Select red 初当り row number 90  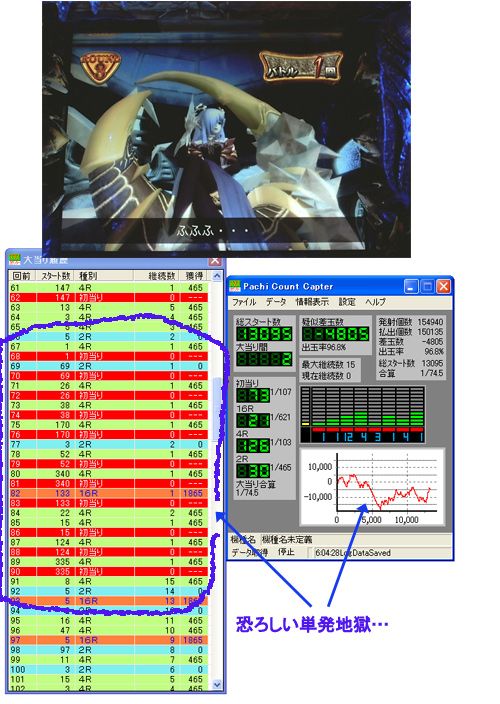[x=109, y=572]
